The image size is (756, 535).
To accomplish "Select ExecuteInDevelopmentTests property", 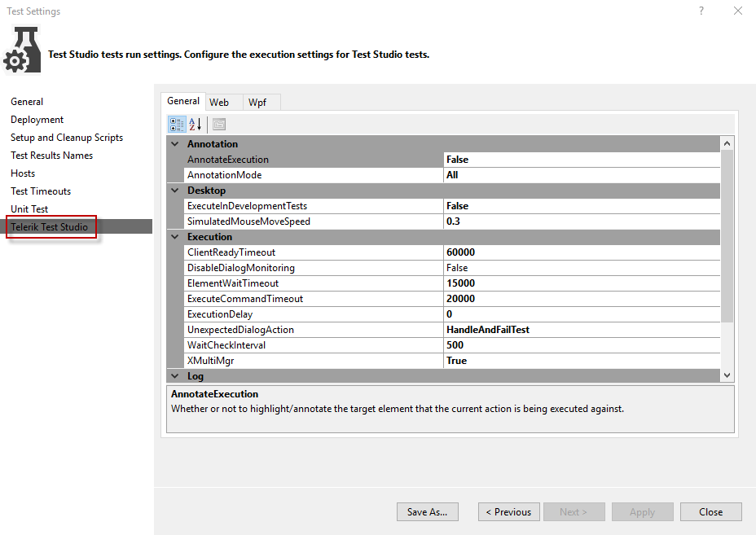I will coord(314,206).
